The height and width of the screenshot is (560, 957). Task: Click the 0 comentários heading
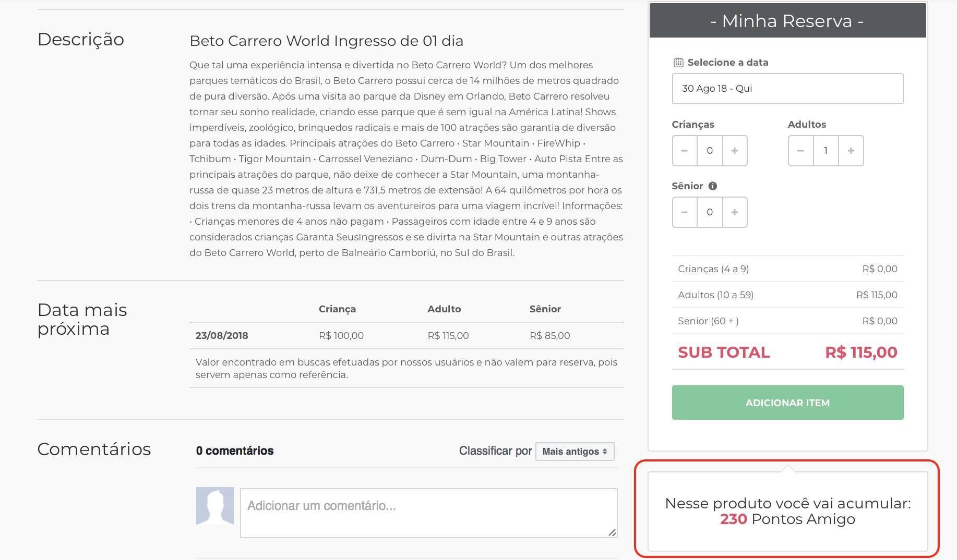pos(235,451)
